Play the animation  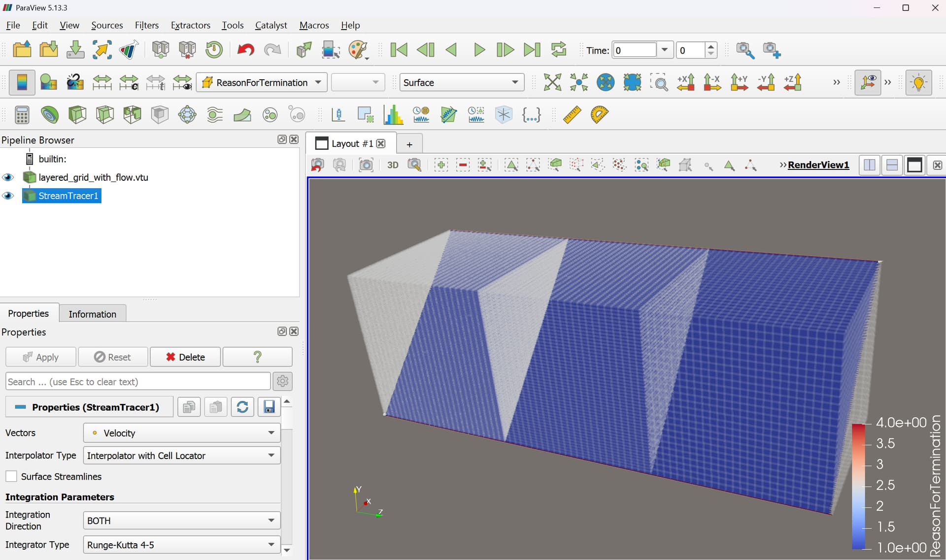click(x=479, y=50)
